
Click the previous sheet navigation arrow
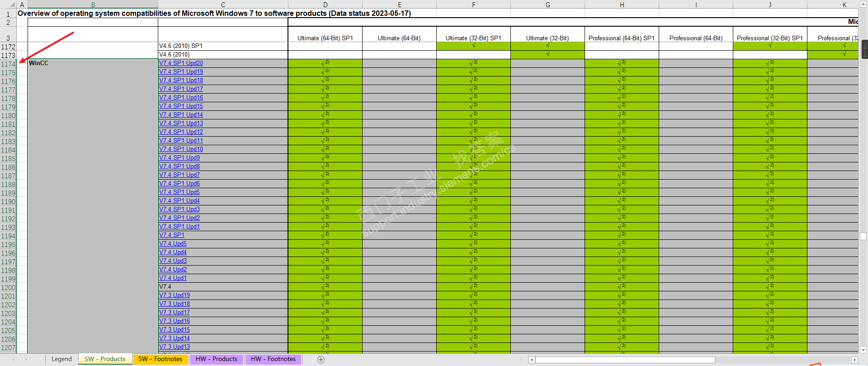coord(13,359)
